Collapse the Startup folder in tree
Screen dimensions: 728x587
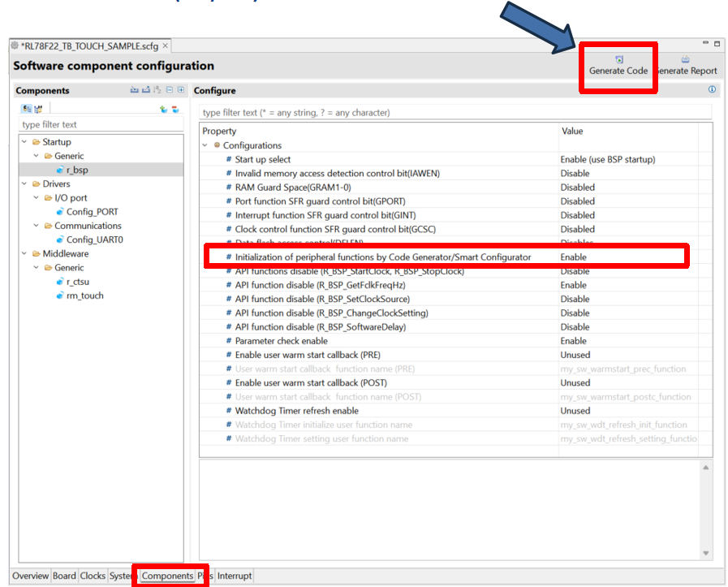coord(24,141)
